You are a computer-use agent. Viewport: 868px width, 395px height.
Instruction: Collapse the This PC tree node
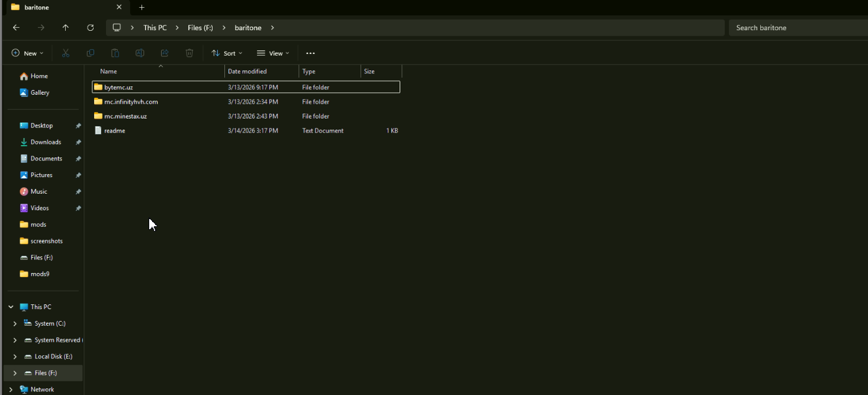coord(11,307)
